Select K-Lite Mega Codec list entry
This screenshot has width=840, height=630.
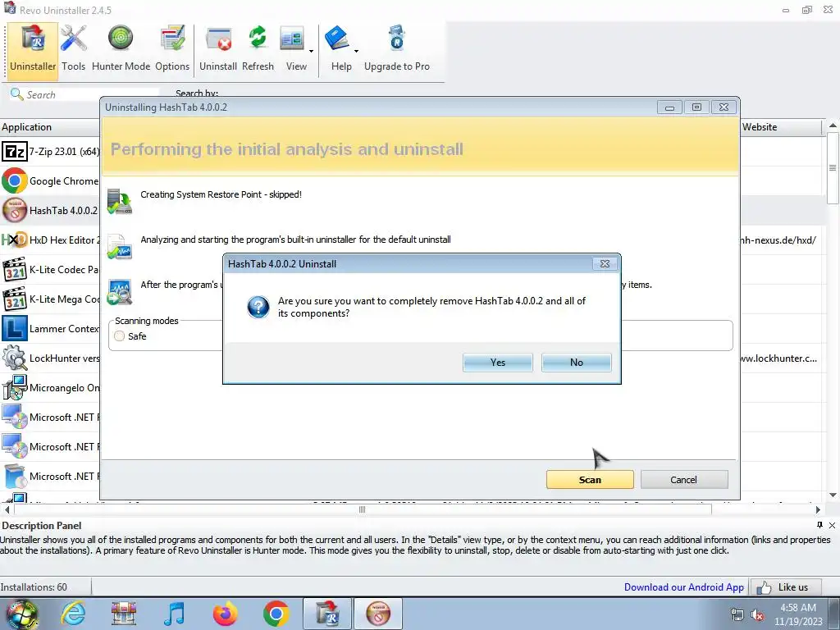coord(50,299)
